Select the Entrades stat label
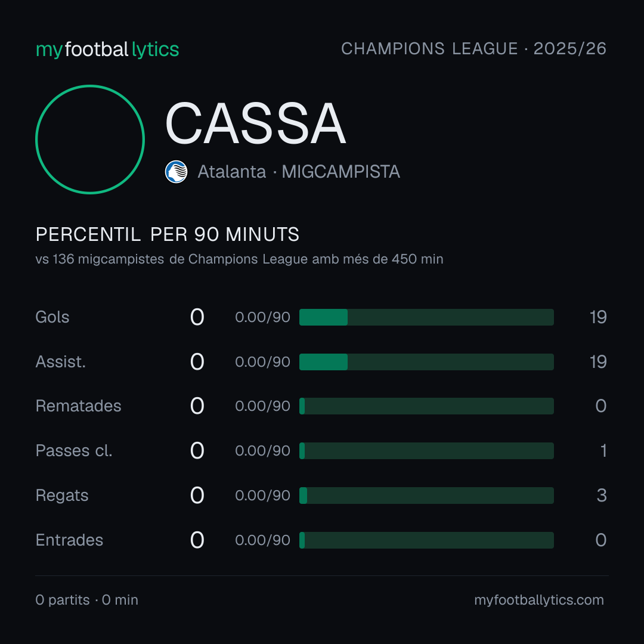This screenshot has height=644, width=644. click(69, 540)
